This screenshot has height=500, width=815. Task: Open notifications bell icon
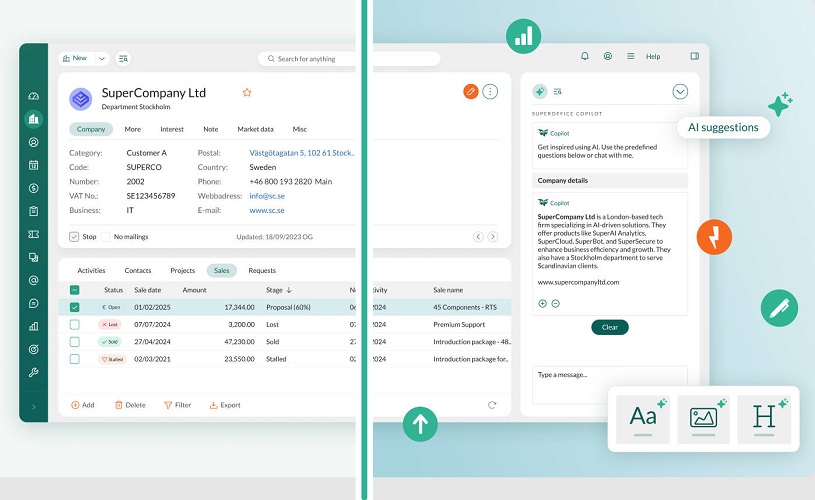click(x=585, y=56)
